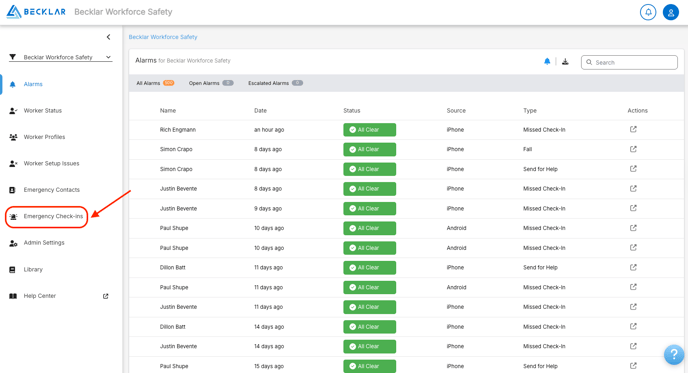Open the Library section

pos(33,269)
